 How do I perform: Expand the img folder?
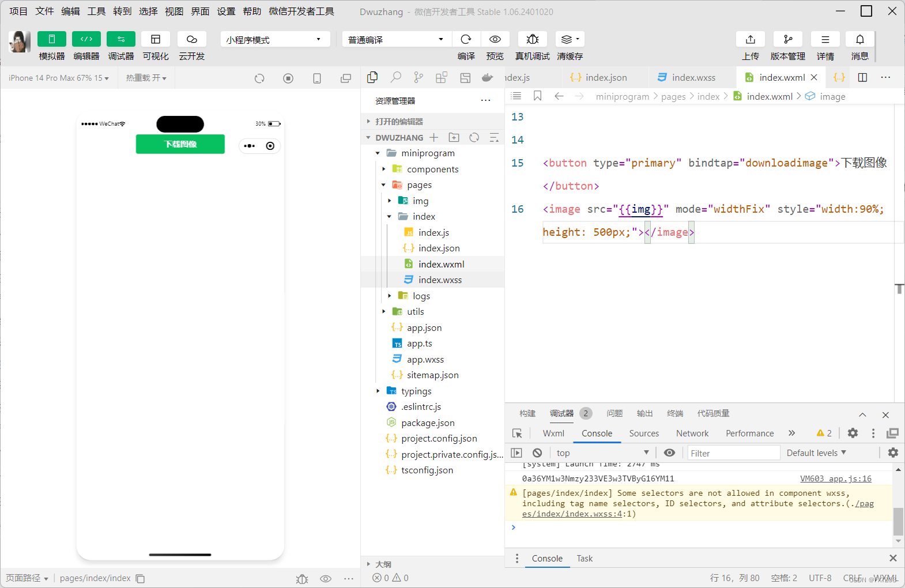click(432, 201)
